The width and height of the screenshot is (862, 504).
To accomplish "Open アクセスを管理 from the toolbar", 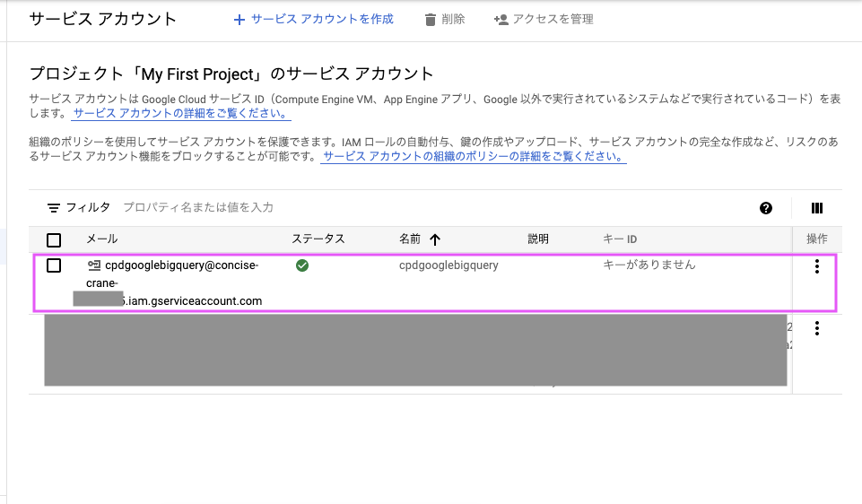I will 544,19.
